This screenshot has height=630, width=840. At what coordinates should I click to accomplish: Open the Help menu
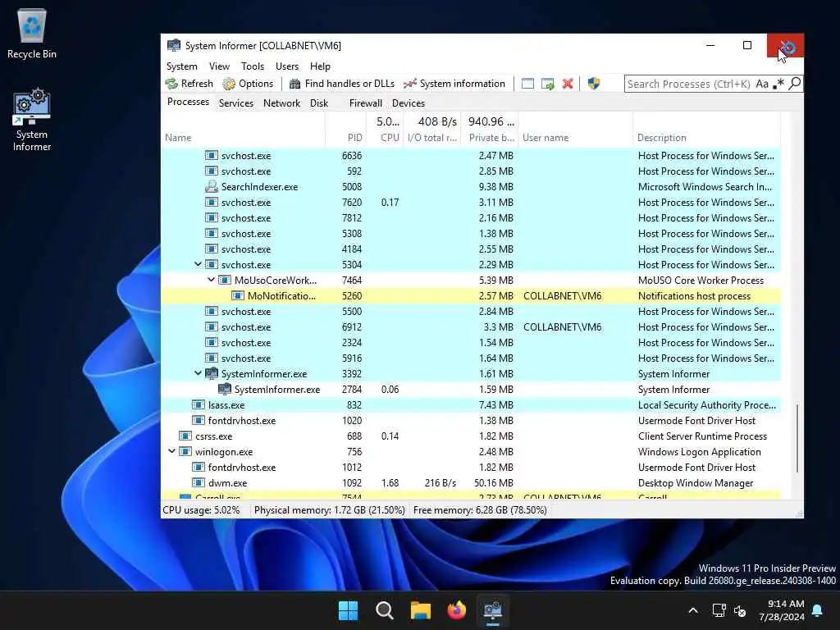pos(320,66)
